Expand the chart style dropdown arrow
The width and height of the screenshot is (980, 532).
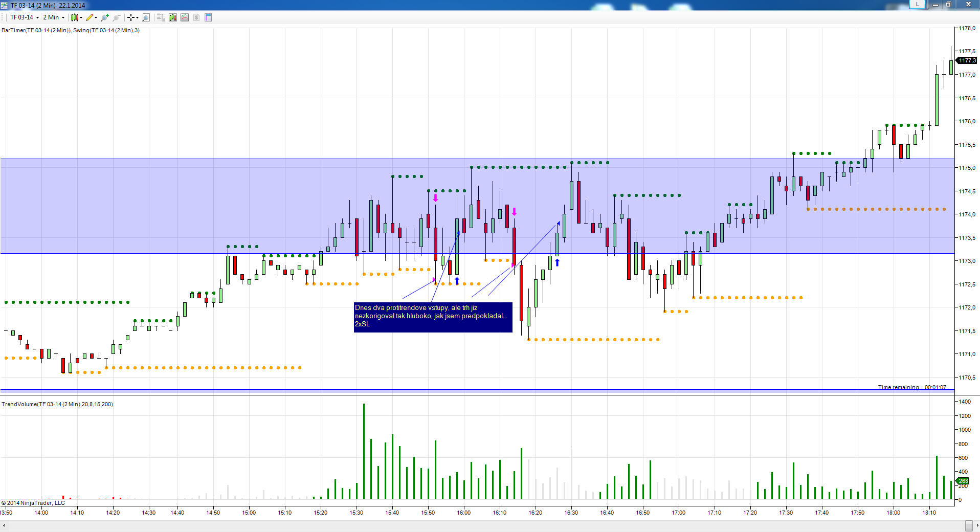pos(81,17)
